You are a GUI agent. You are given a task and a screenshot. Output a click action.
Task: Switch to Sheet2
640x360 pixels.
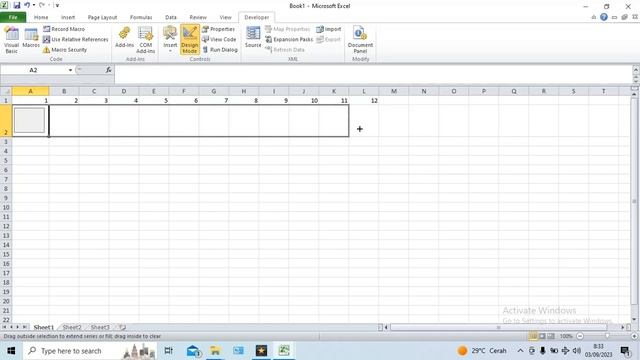click(72, 327)
